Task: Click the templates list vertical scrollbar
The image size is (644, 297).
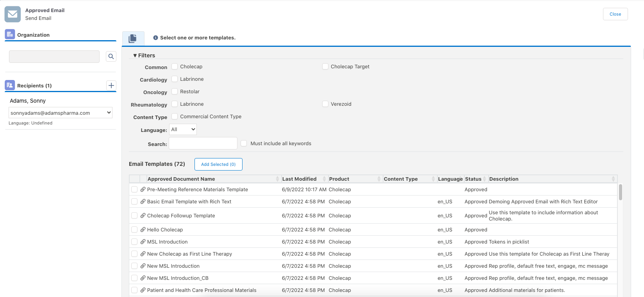Action: coord(620,192)
